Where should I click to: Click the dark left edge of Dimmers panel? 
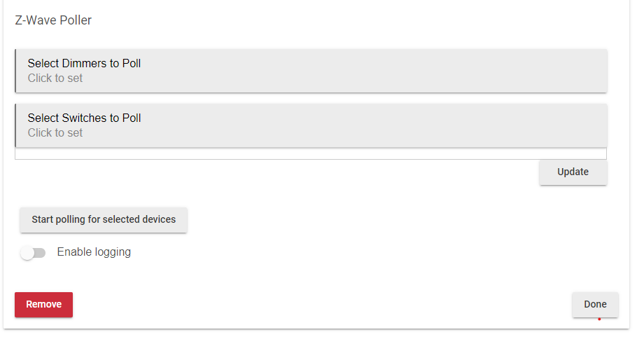pos(15,71)
